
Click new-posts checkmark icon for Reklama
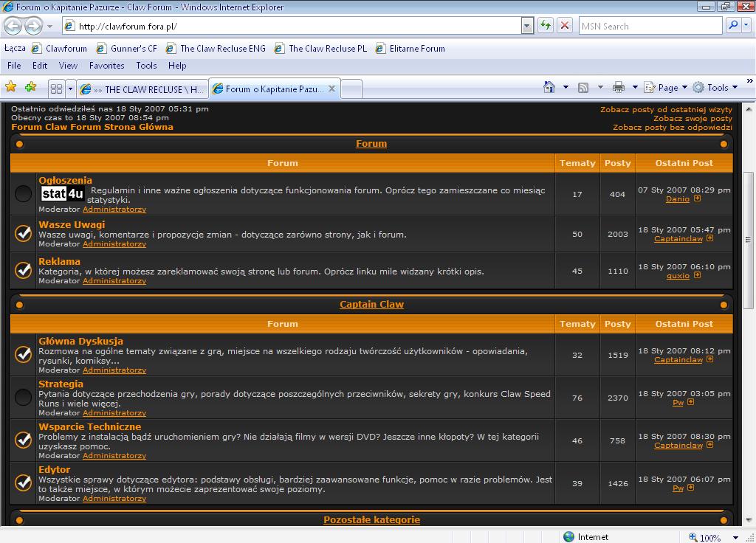(23, 270)
